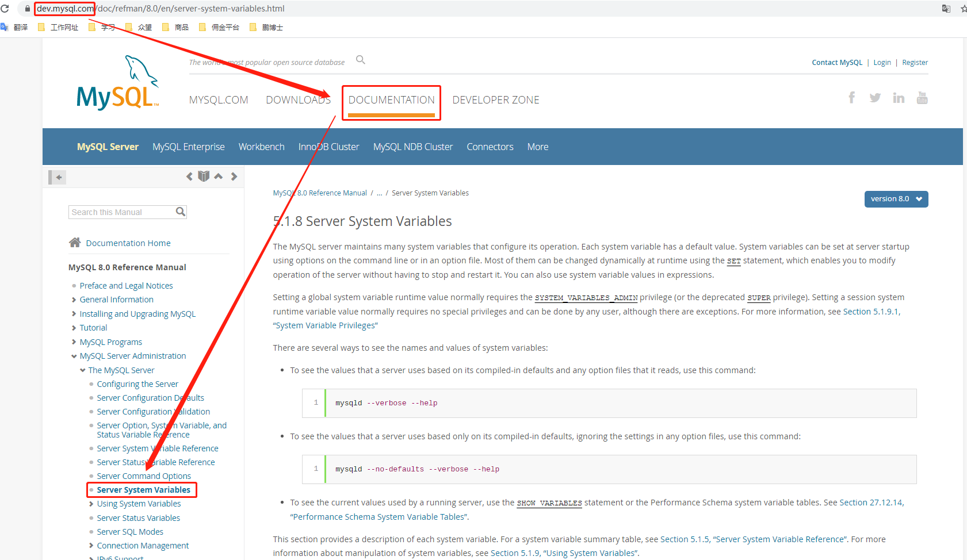Expand Connection Management node

(91, 546)
